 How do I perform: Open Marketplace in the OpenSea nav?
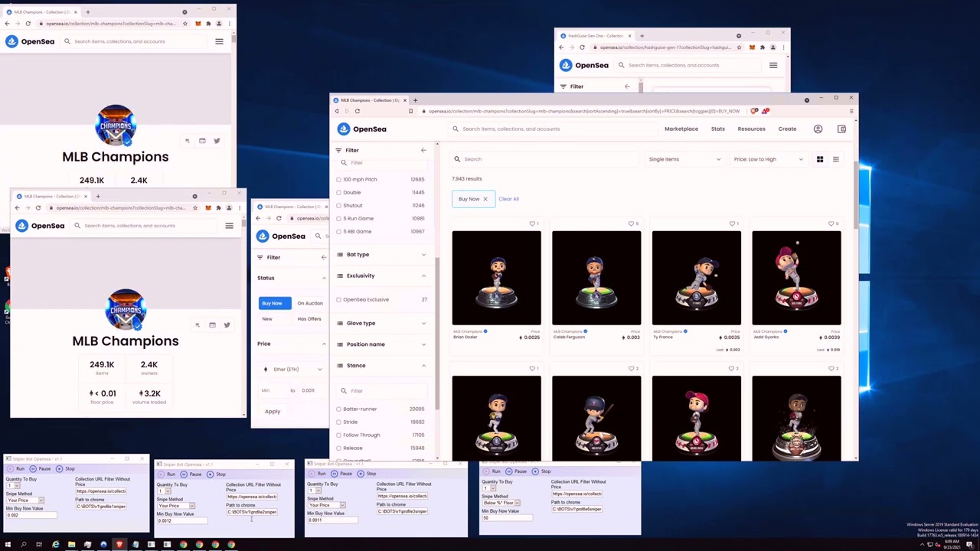(x=681, y=129)
